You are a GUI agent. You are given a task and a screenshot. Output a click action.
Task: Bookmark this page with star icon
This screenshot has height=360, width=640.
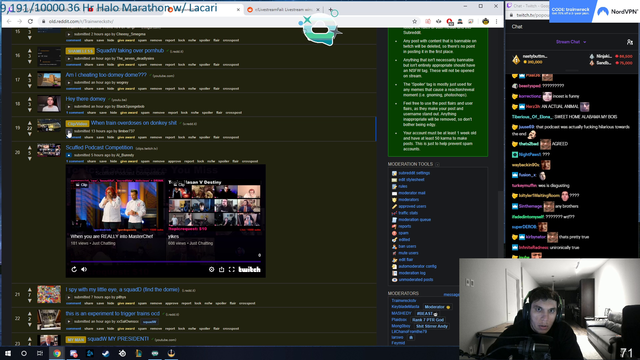coord(414,21)
